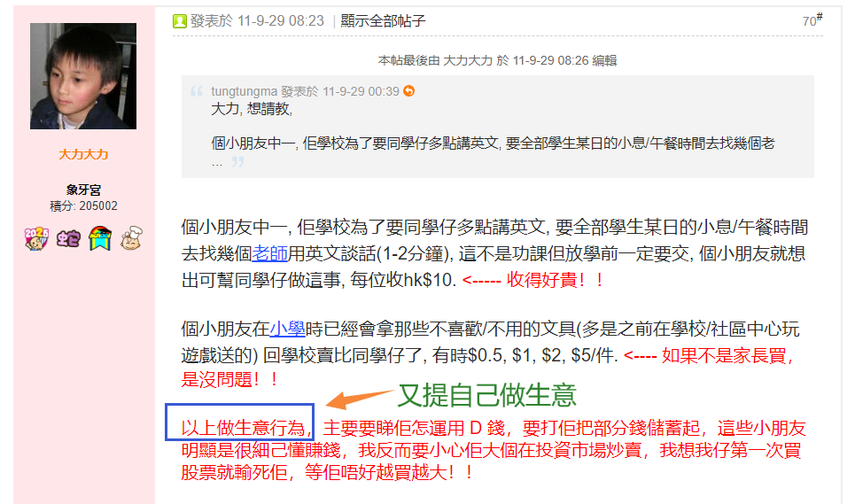This screenshot has width=855, height=504.
Task: Click the 象牙宮 user rank label
Action: (x=83, y=190)
